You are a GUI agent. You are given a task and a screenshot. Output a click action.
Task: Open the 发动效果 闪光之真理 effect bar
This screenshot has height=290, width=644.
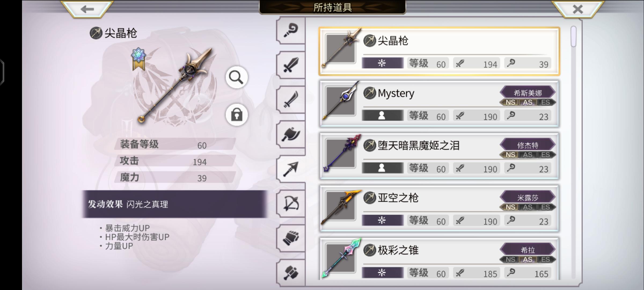pyautogui.click(x=174, y=204)
